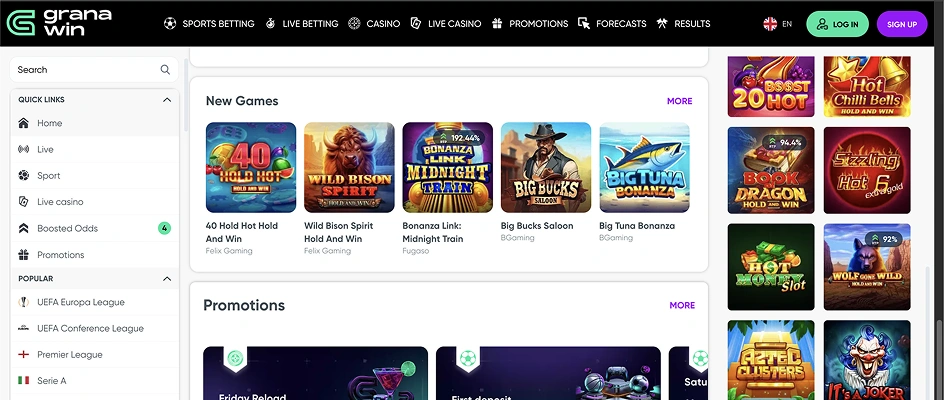Click the Sign Up button
The height and width of the screenshot is (400, 944).
point(902,24)
